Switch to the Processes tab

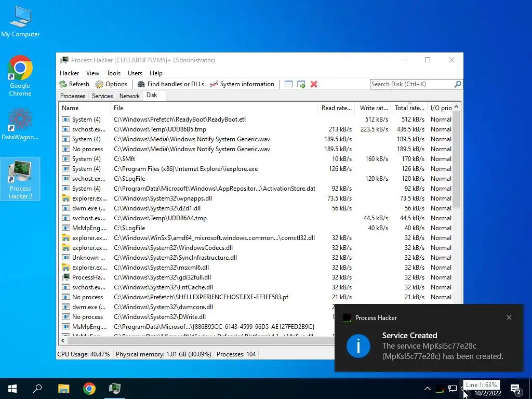point(73,96)
